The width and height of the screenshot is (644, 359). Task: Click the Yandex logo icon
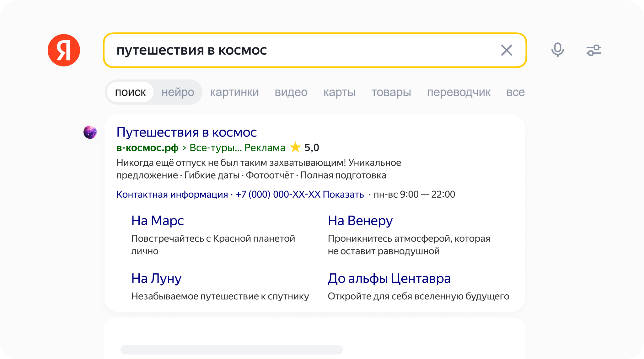pyautogui.click(x=64, y=50)
